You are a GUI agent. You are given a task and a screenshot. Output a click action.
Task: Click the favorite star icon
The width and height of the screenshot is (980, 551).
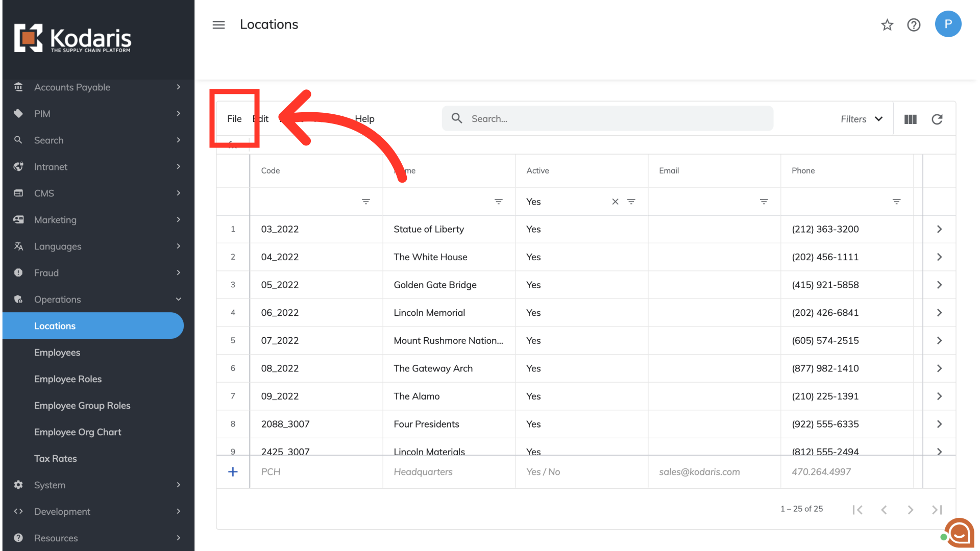(x=887, y=25)
